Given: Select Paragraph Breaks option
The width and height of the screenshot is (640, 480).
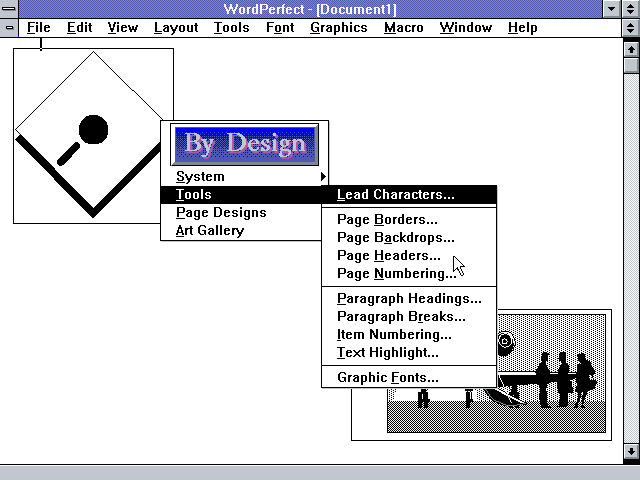Looking at the screenshot, I should click(409, 317).
